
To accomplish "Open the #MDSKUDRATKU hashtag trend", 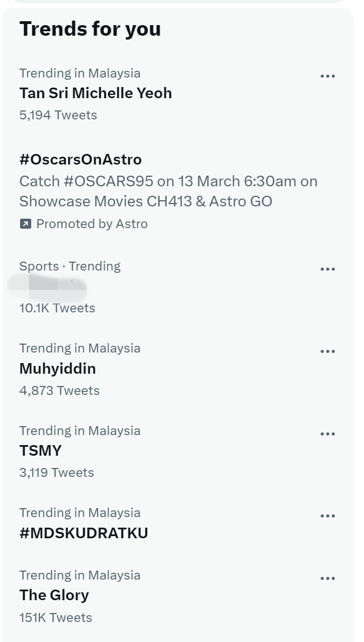I will (84, 533).
